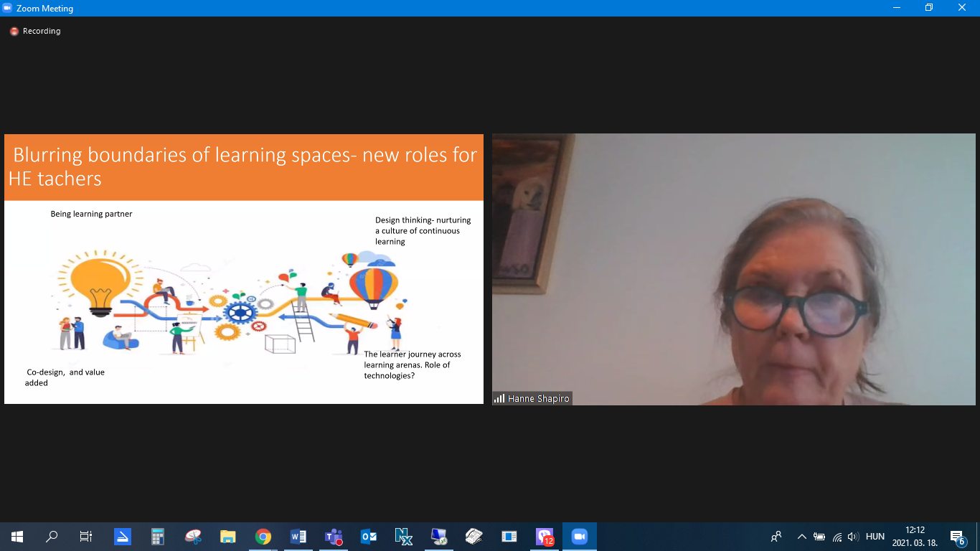Screen dimensions: 980x551
Task: Click the signal strength bars beside the speaker name
Action: [499, 398]
